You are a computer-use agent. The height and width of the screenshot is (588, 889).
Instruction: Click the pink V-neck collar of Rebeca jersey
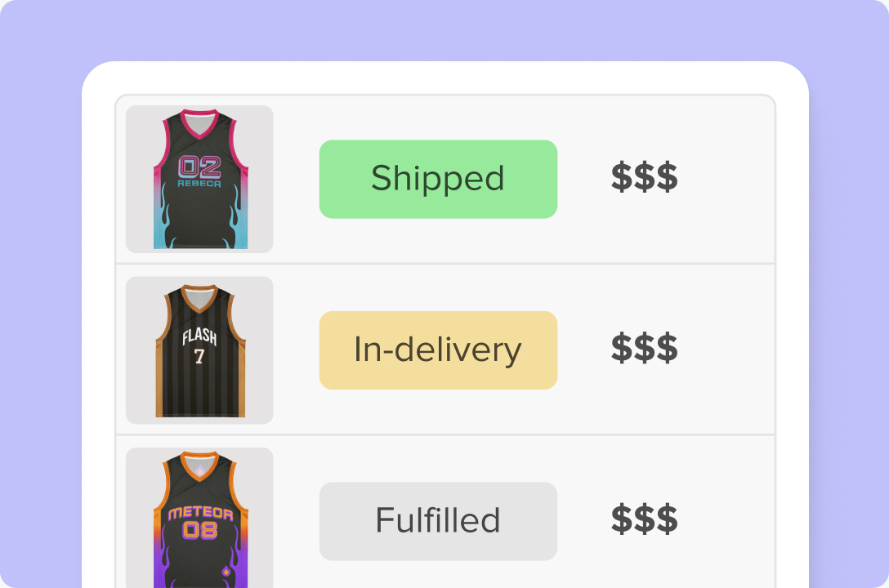(x=199, y=122)
